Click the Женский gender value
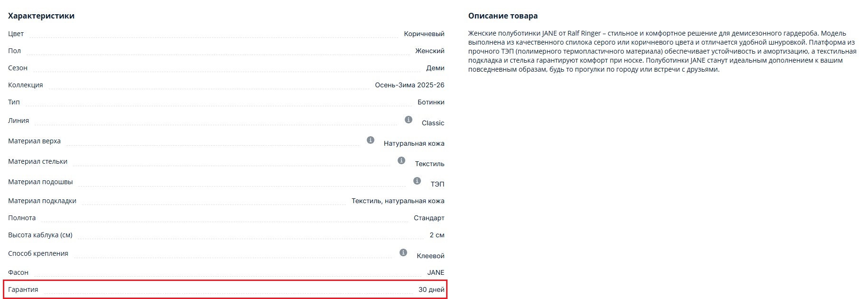This screenshot has height=299, width=868. (429, 51)
